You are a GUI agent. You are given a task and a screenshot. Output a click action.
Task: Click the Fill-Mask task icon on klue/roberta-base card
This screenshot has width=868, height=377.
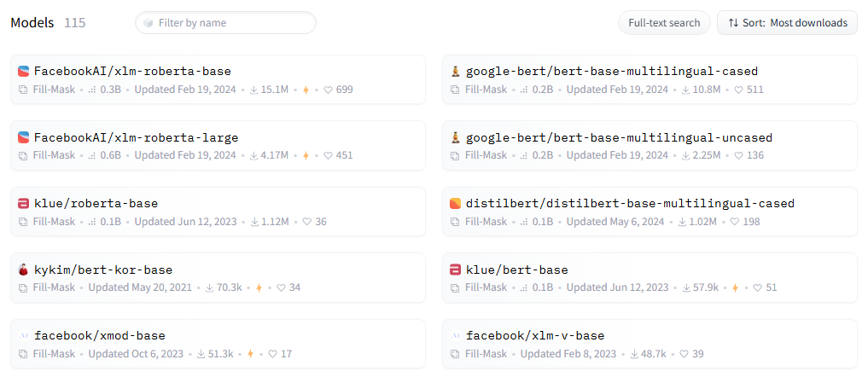[x=23, y=222]
